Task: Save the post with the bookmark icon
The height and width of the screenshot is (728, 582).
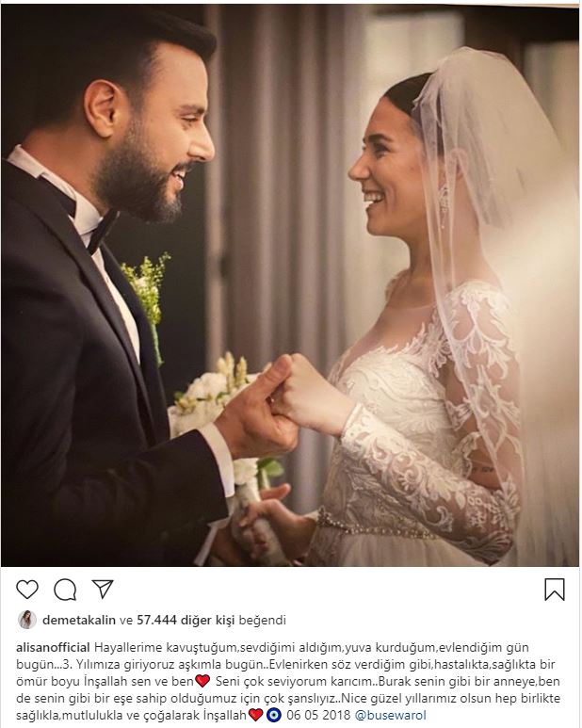Action: click(x=555, y=590)
